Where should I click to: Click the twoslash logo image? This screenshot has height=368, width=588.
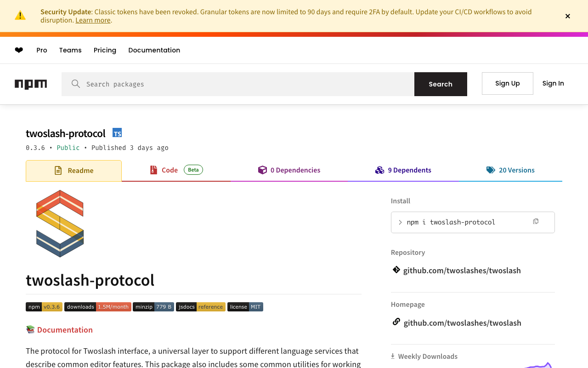click(x=60, y=224)
